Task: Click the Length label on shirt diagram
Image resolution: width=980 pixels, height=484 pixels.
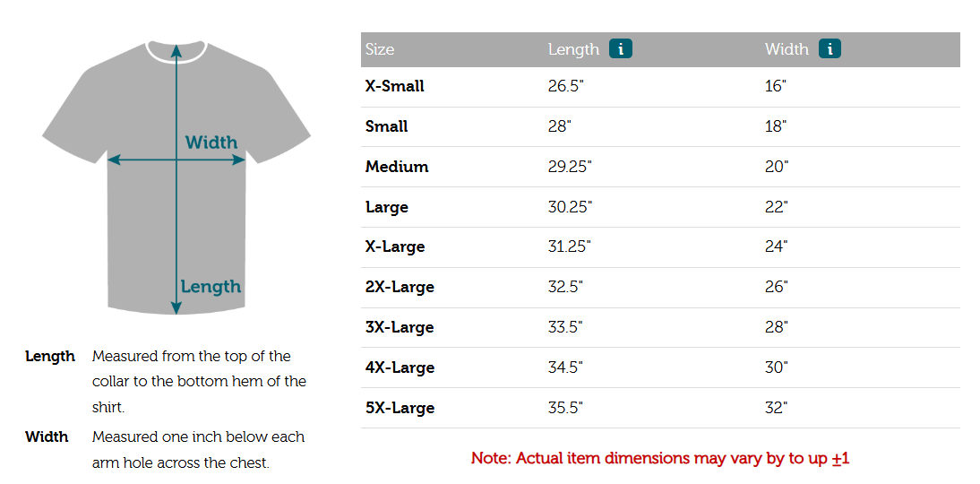Action: (211, 287)
